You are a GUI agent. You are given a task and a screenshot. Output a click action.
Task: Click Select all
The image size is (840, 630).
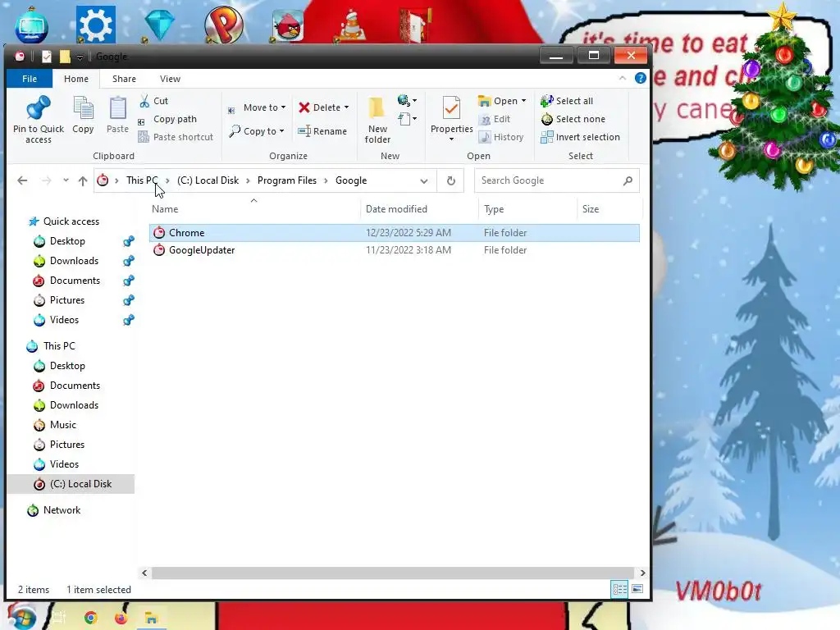point(567,101)
